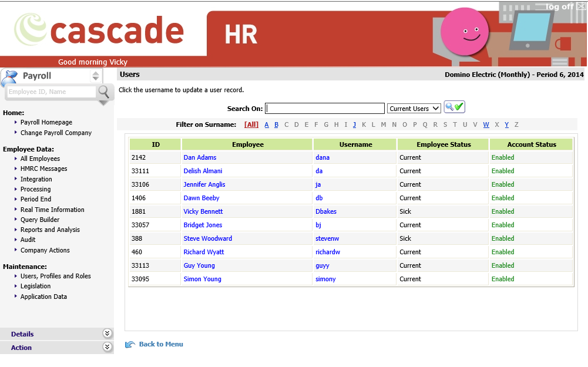Viewport: 588px width, 367px height.
Task: Open employee Richard Wyatt
Action: pyautogui.click(x=204, y=252)
